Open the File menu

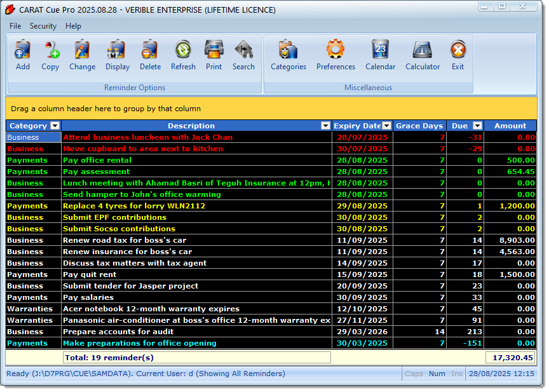click(15, 26)
